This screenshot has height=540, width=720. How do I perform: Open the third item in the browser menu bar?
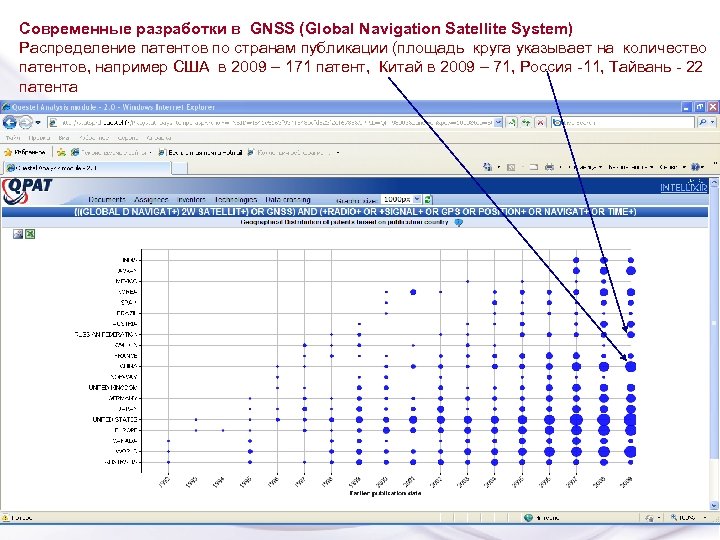click(x=64, y=138)
